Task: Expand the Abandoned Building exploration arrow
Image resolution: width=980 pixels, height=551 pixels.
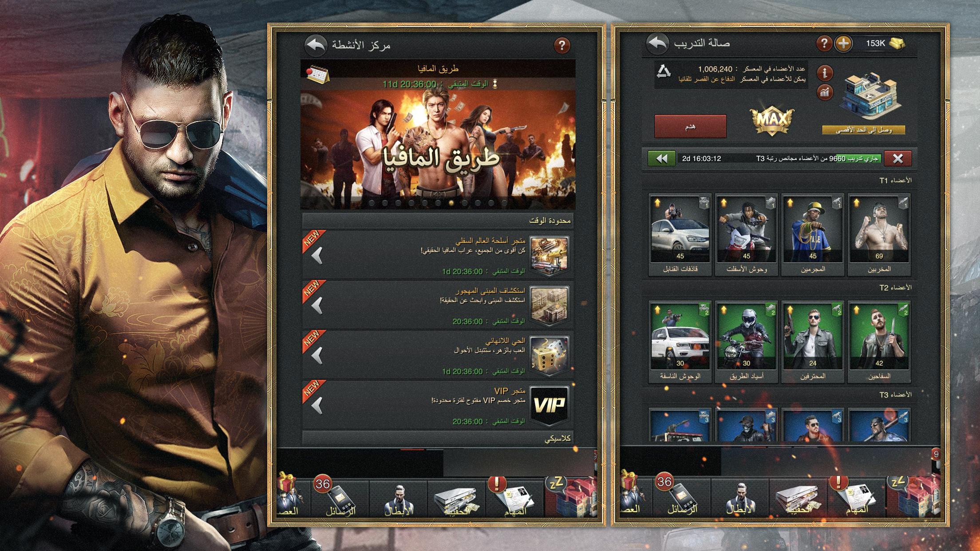Action: 317,306
